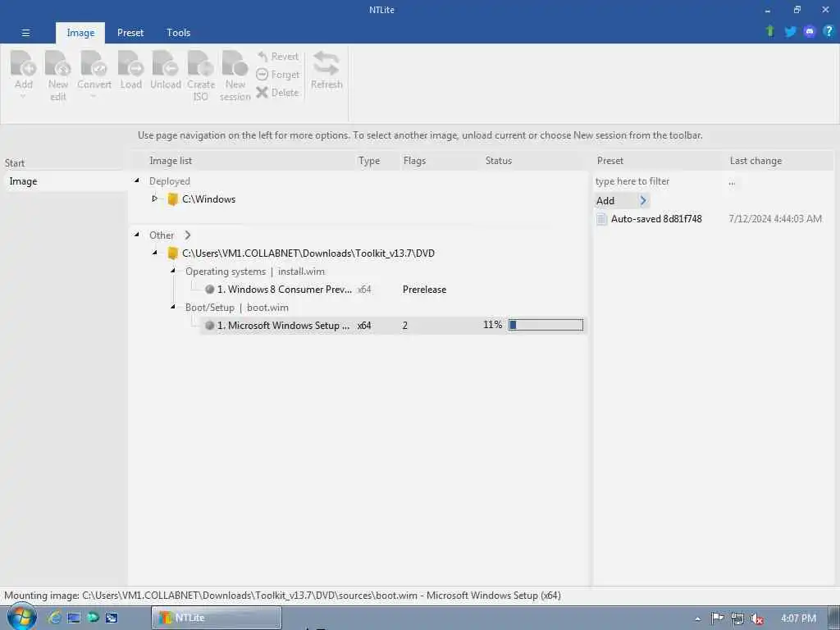
Task: Click the muted volume tray icon
Action: 756,619
